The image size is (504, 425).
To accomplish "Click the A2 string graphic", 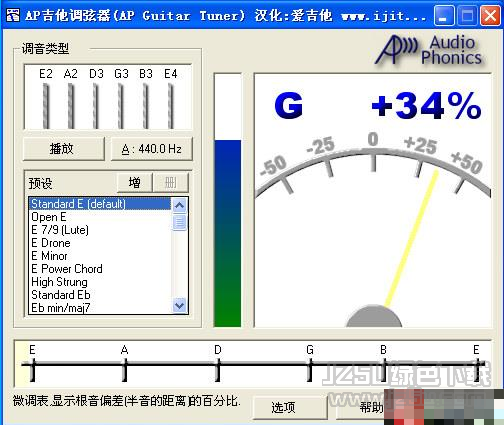I will (71, 105).
